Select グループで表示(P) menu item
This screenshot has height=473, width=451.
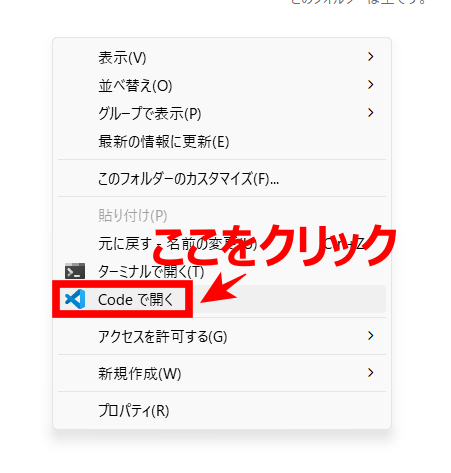point(150,114)
